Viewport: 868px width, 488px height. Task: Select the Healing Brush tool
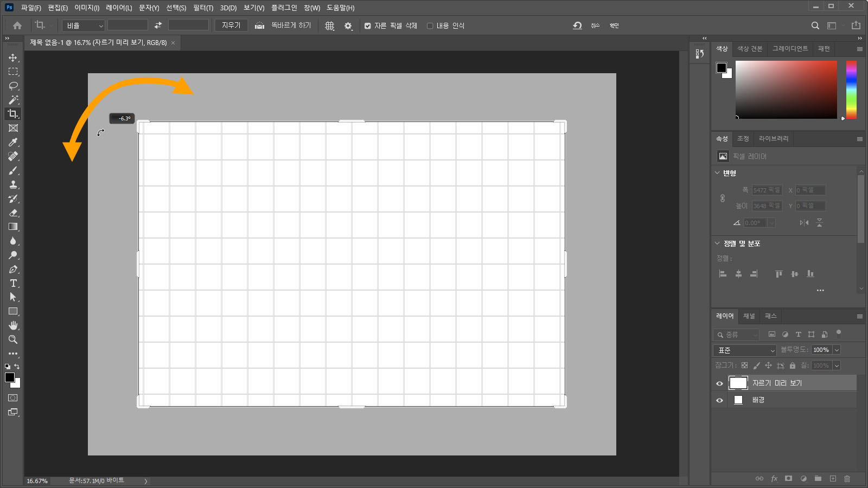click(13, 156)
